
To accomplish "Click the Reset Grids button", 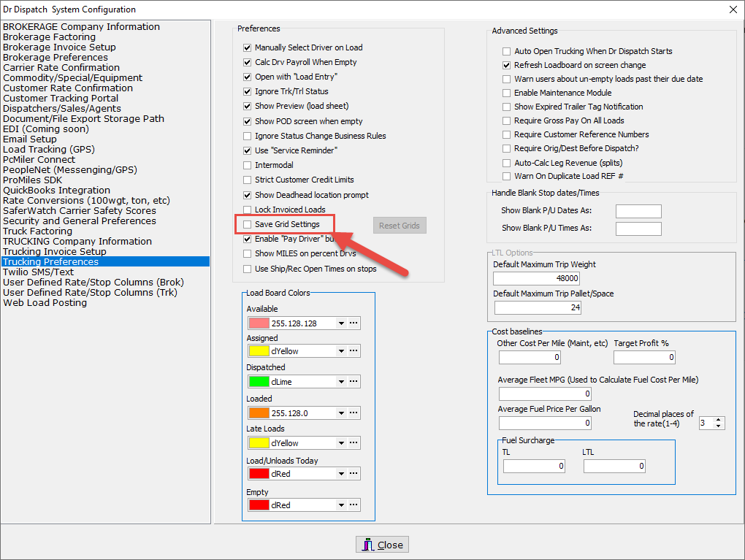I will point(400,226).
